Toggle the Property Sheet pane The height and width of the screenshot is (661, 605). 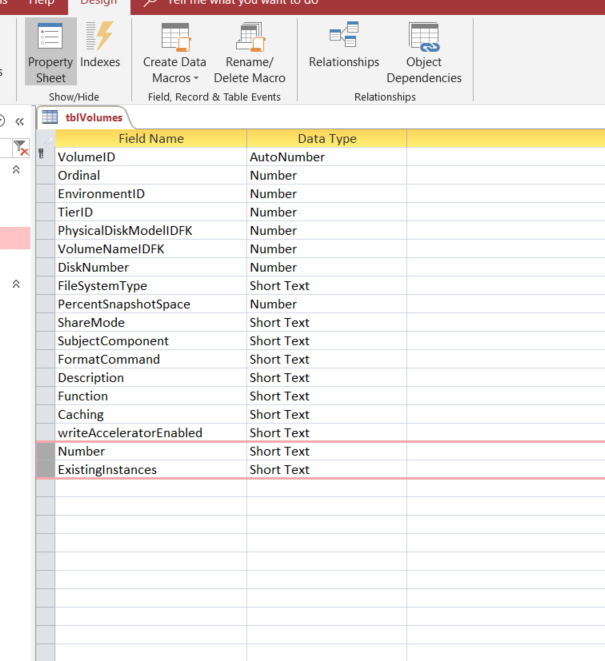pyautogui.click(x=50, y=54)
